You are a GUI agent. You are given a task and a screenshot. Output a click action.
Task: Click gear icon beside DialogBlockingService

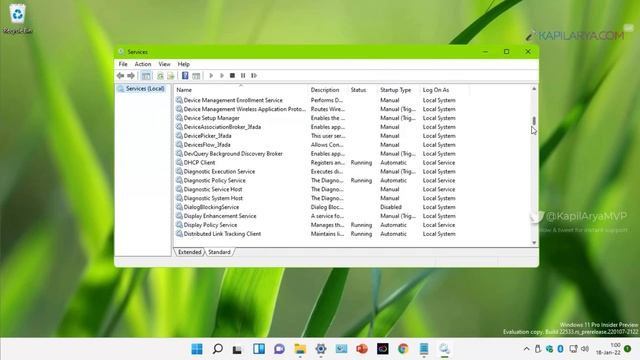(x=179, y=207)
